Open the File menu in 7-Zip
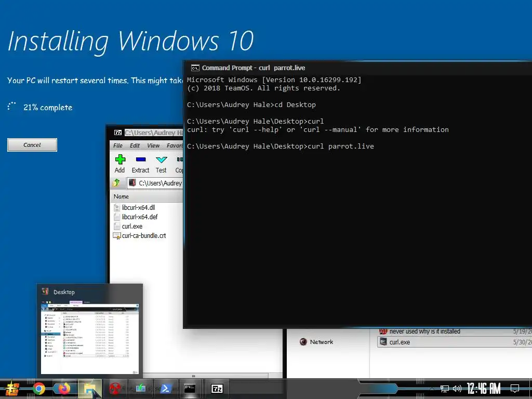This screenshot has width=532, height=399. click(118, 145)
